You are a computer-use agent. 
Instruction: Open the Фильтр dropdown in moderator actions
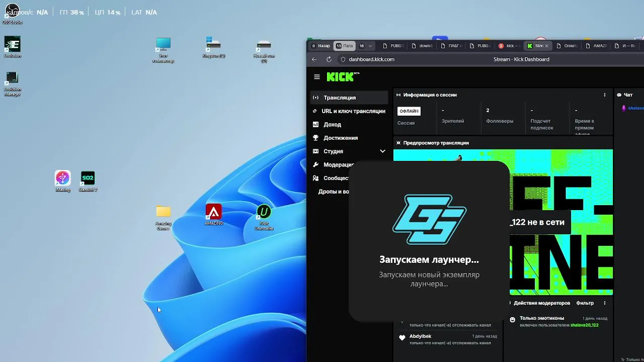pyautogui.click(x=585, y=303)
